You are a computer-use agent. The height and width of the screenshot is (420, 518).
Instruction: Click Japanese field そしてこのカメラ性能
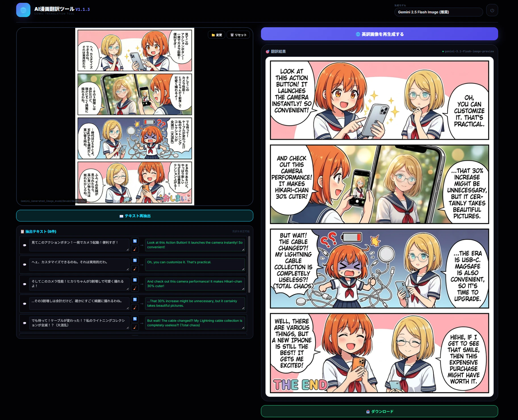tap(79, 284)
